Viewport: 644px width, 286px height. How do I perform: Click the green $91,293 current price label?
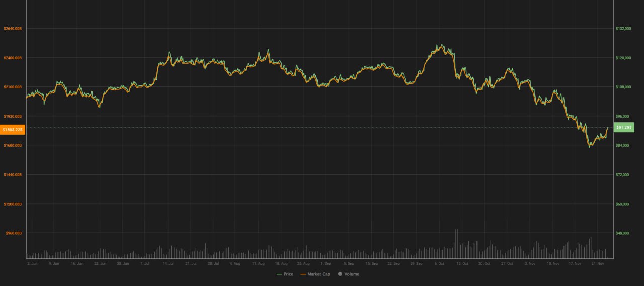pos(624,128)
